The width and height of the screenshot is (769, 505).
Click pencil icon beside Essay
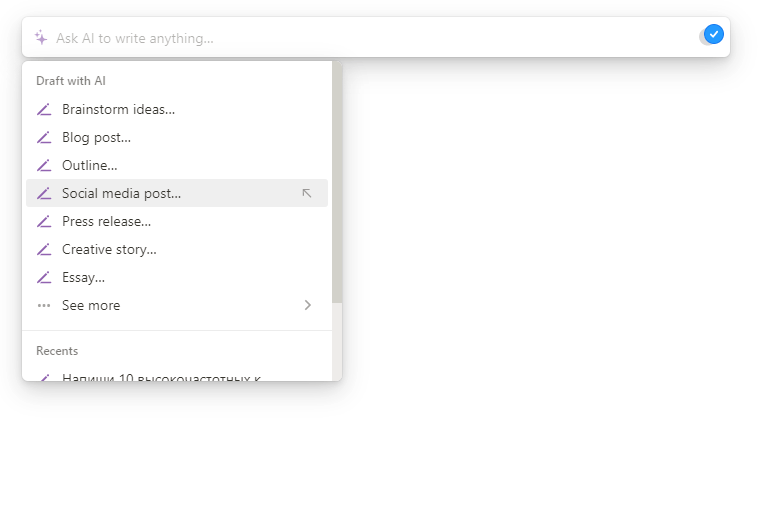44,277
